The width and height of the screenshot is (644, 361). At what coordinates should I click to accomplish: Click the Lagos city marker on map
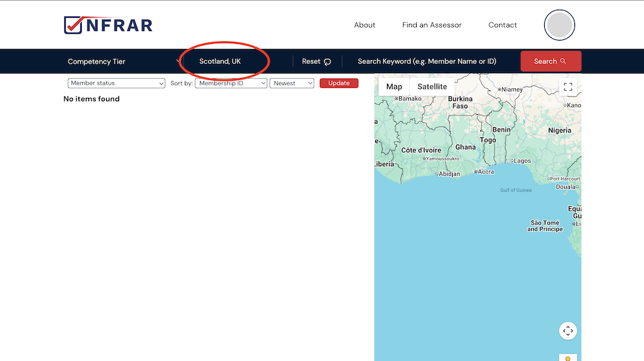pos(512,161)
